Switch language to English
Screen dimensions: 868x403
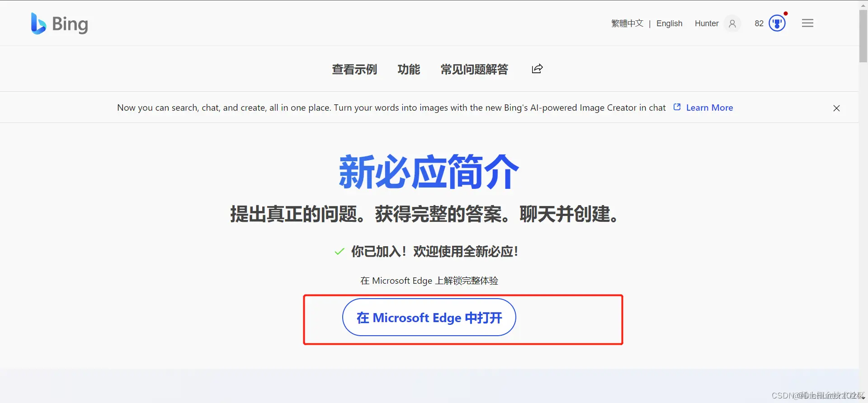tap(669, 23)
